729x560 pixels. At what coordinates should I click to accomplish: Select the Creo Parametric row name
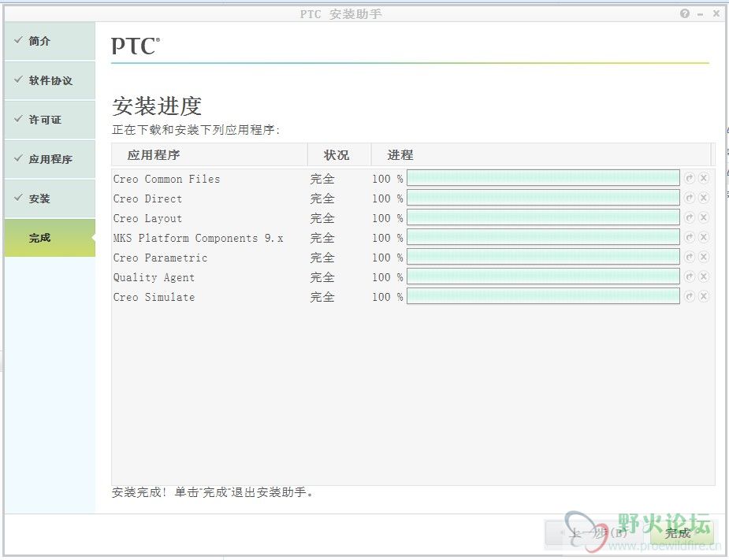click(160, 258)
